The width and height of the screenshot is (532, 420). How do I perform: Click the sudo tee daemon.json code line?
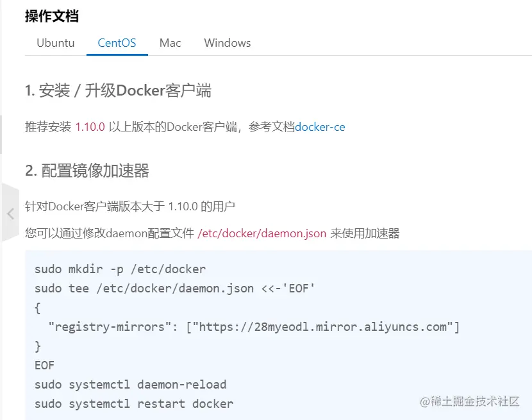coord(175,289)
